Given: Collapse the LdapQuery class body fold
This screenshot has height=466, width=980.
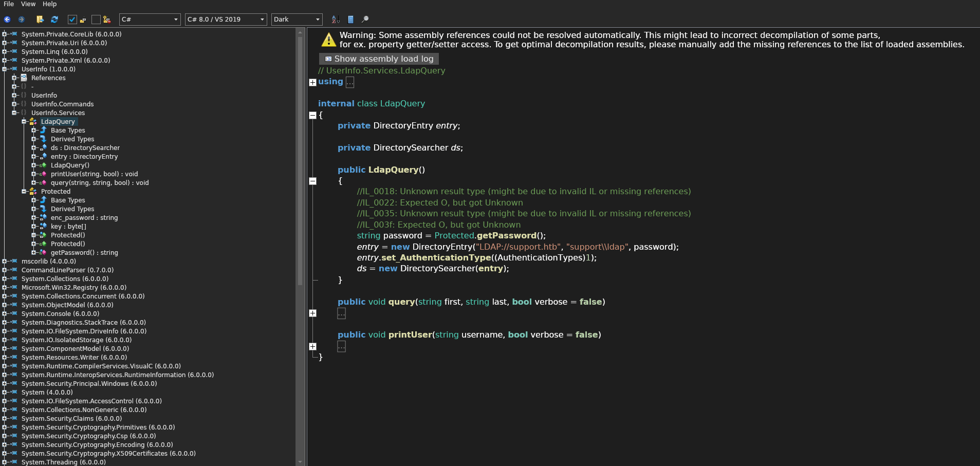Looking at the screenshot, I should (312, 115).
